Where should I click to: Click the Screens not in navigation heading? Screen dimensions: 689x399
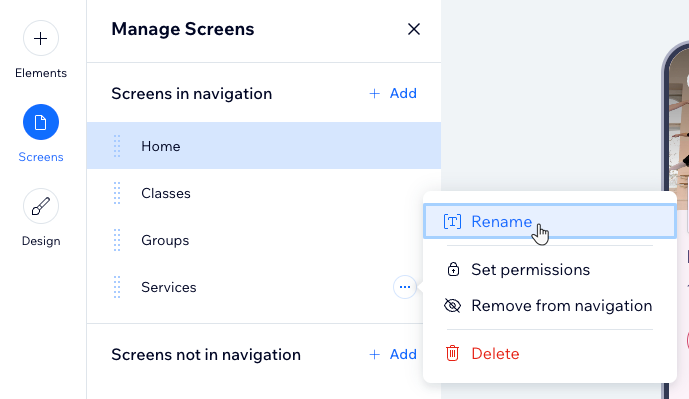(206, 355)
